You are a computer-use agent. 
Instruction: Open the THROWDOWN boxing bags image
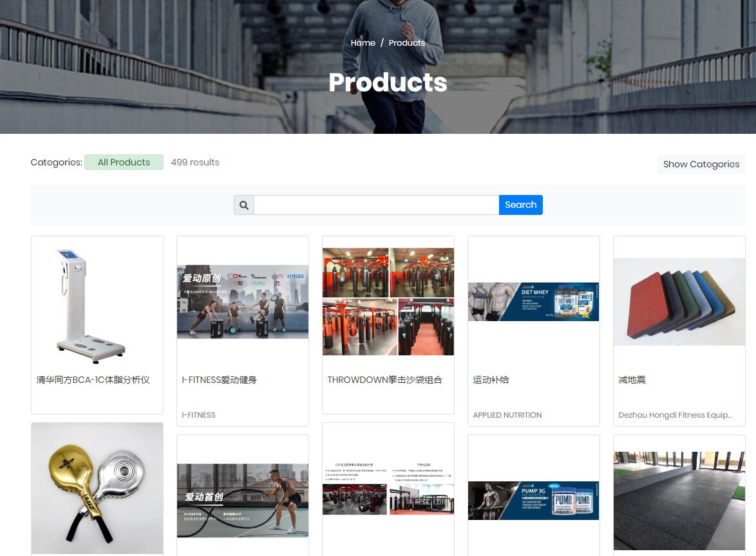click(388, 302)
